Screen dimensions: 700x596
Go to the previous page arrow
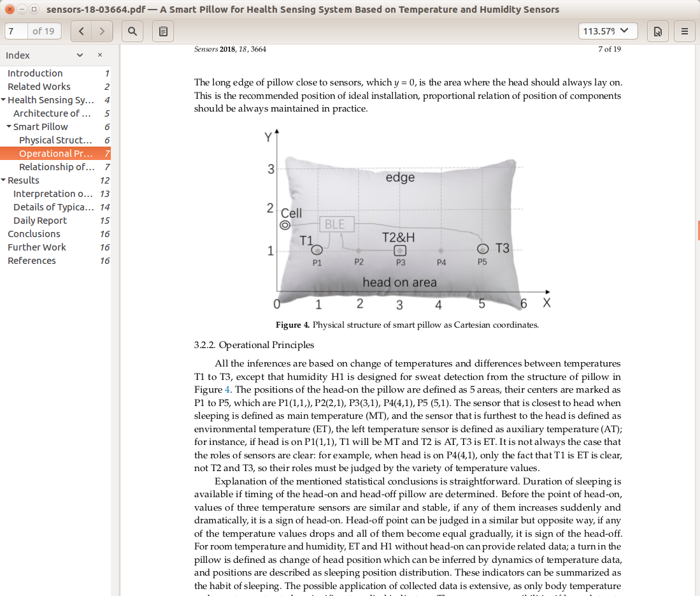click(82, 31)
